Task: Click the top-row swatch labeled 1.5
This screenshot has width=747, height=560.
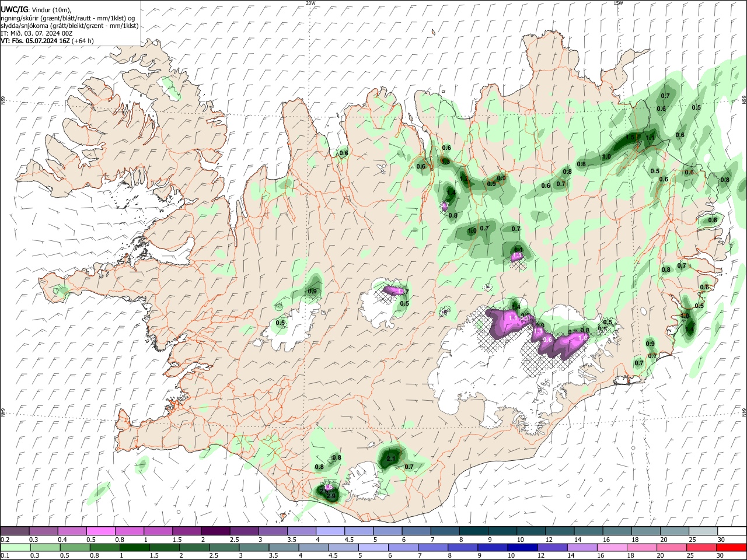Action: [186, 531]
